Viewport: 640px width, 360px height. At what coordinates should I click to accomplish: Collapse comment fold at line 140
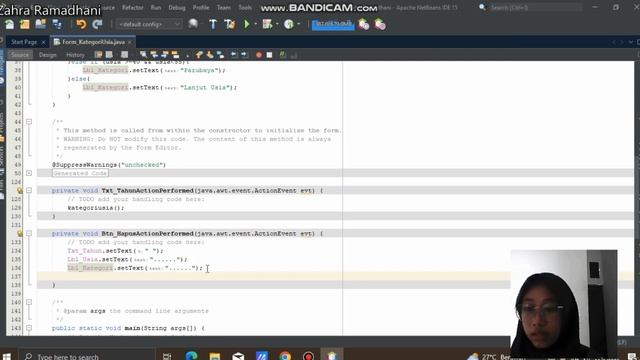pyautogui.click(x=29, y=302)
